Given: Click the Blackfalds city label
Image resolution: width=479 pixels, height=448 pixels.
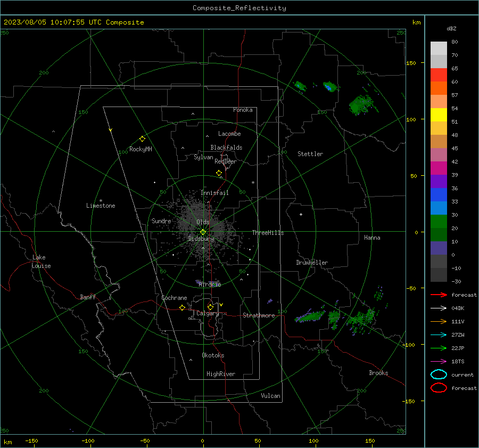Looking at the screenshot, I should point(226,148).
